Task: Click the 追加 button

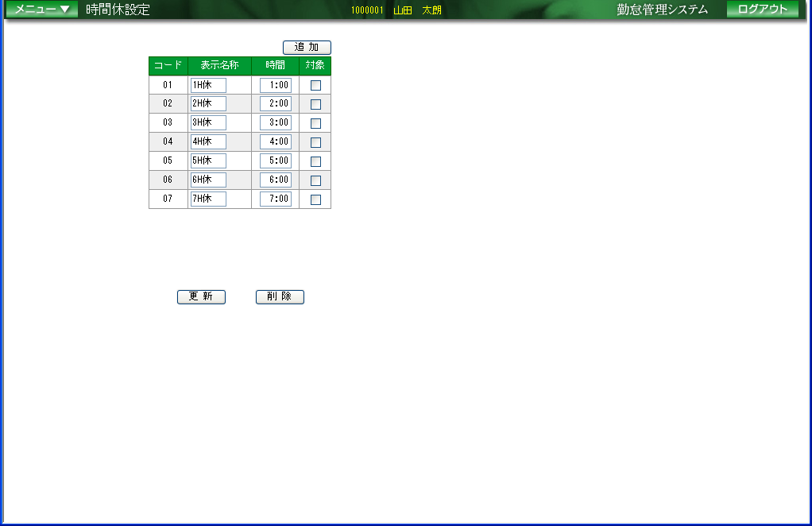Action: click(x=307, y=47)
